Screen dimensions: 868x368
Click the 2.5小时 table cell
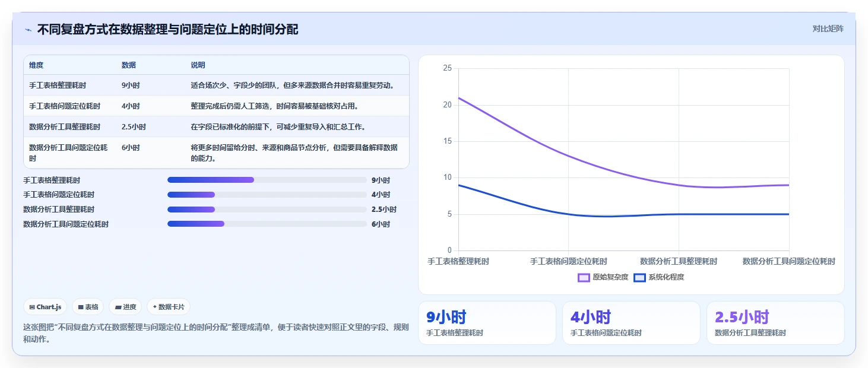134,127
